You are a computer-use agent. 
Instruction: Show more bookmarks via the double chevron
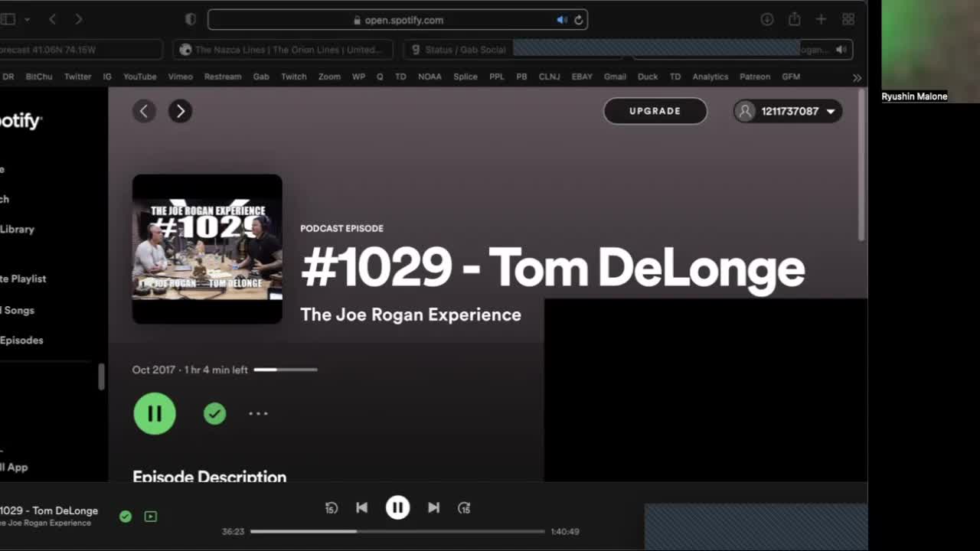coord(857,77)
